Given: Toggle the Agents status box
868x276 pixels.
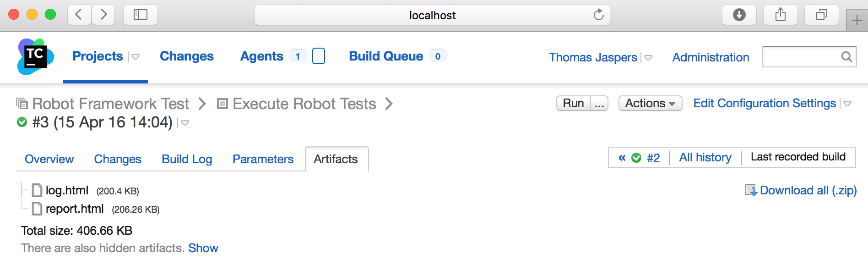Looking at the screenshot, I should pos(318,56).
